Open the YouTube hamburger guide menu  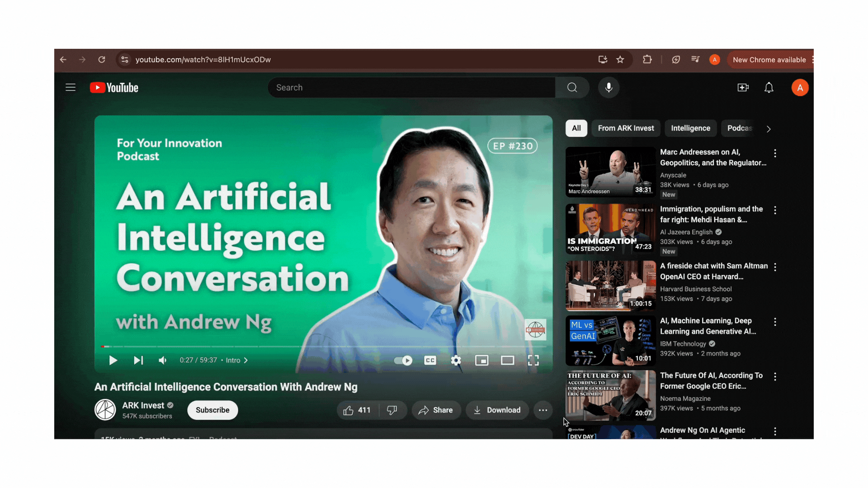point(71,88)
